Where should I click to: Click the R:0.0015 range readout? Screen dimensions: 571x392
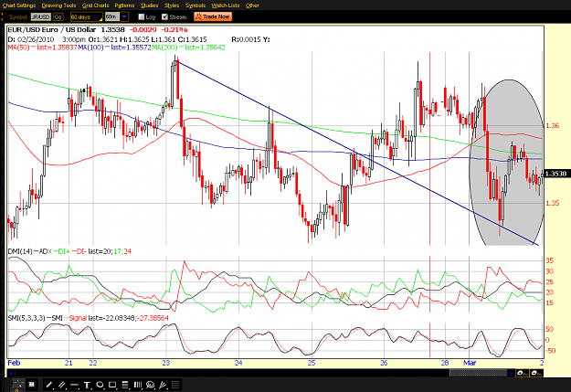245,39
